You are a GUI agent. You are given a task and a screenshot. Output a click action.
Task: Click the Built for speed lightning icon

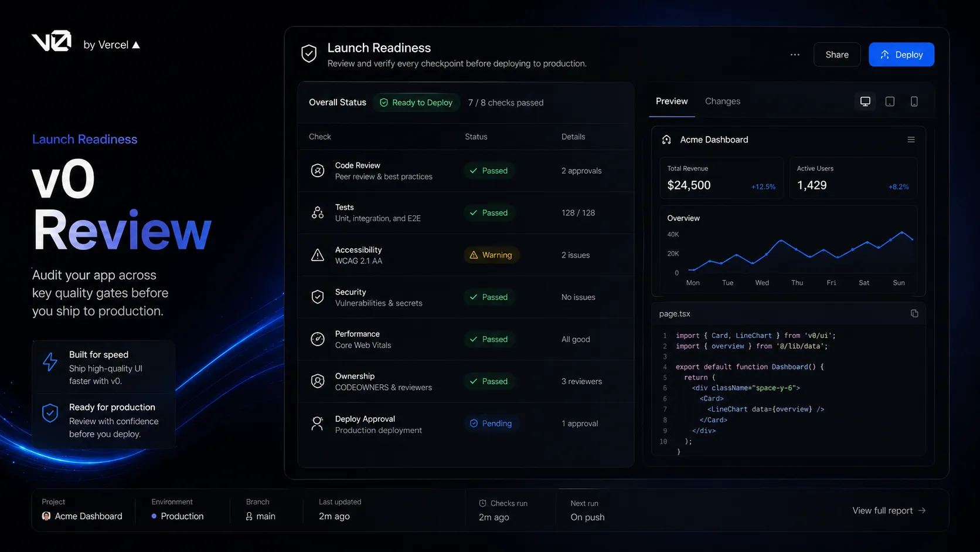tap(50, 362)
